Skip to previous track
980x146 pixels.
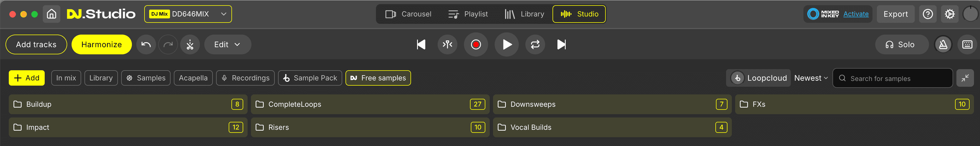coord(421,45)
